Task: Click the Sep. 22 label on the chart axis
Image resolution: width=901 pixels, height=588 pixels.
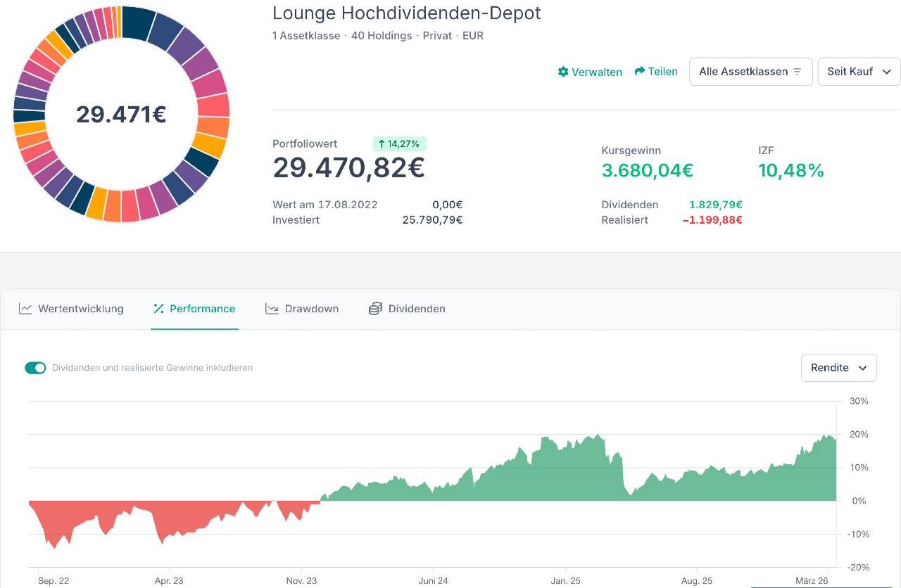Action: coord(53,580)
